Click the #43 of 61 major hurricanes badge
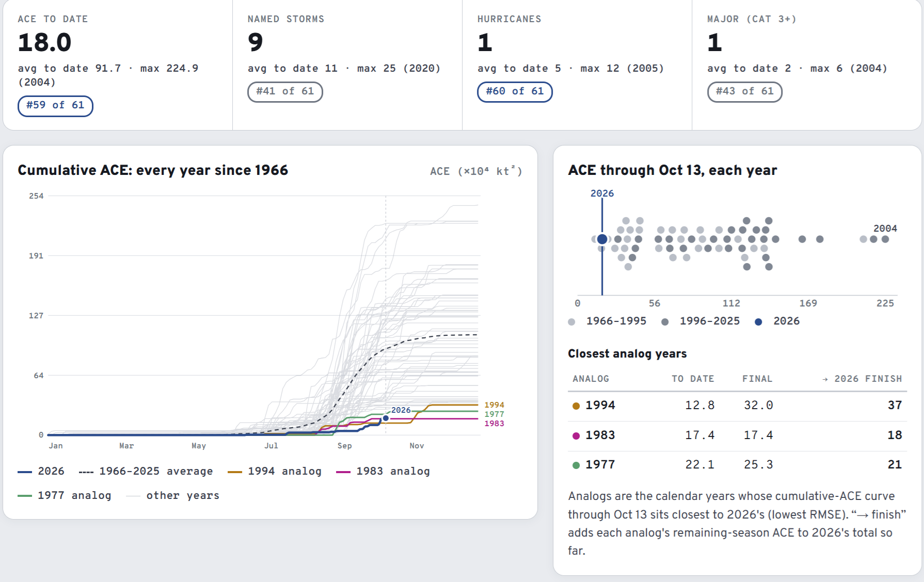Viewport: 924px width, 582px height. (x=744, y=92)
